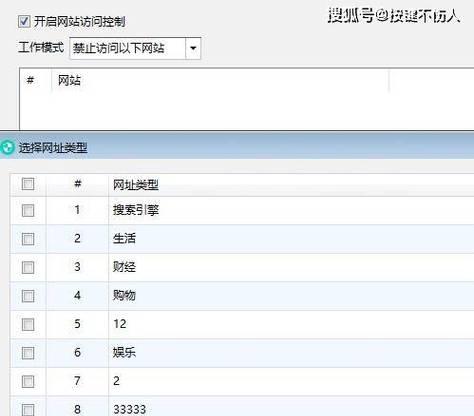Image resolution: width=474 pixels, height=416 pixels.
Task: Click the 禁止访问以下网站 combo box
Action: pyautogui.click(x=135, y=48)
